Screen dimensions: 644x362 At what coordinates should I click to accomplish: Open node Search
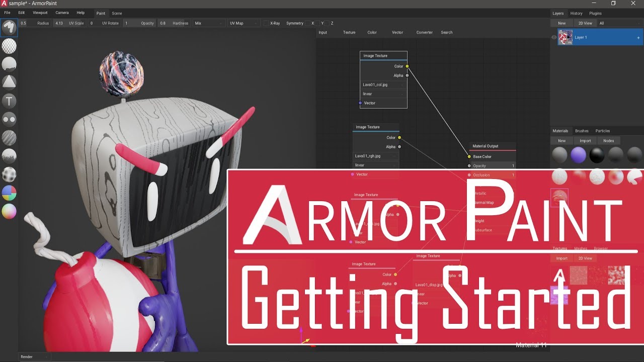447,32
